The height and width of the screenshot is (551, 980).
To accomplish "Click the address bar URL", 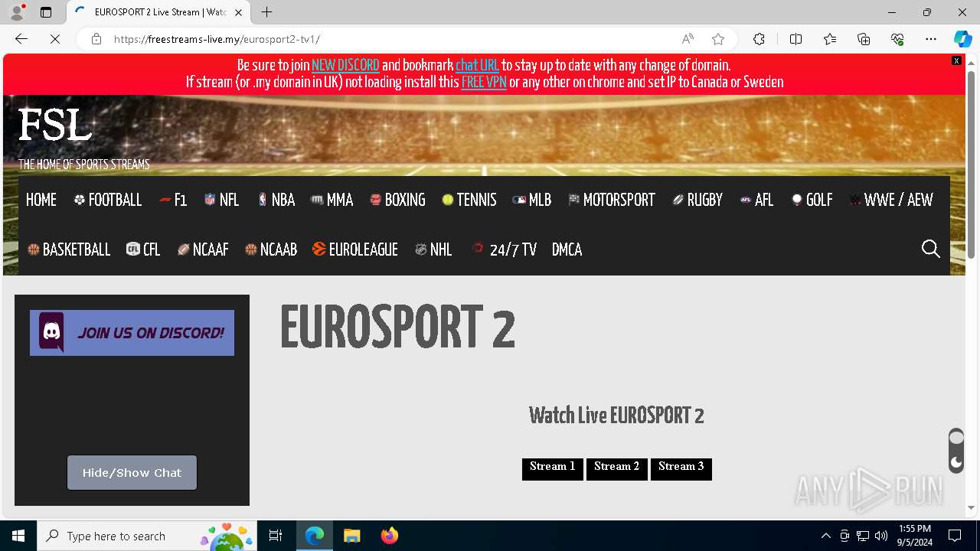I will tap(217, 39).
